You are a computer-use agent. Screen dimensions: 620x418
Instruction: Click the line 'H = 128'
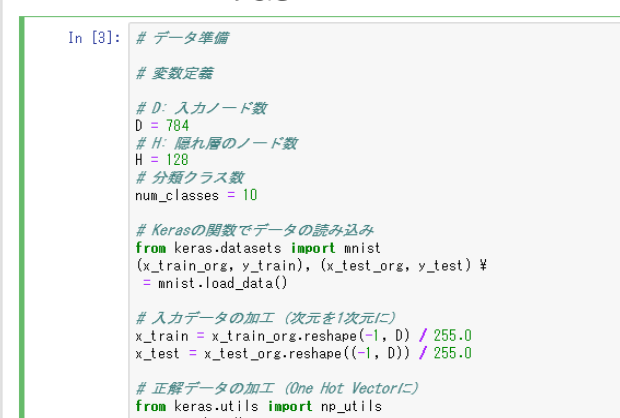(x=162, y=160)
